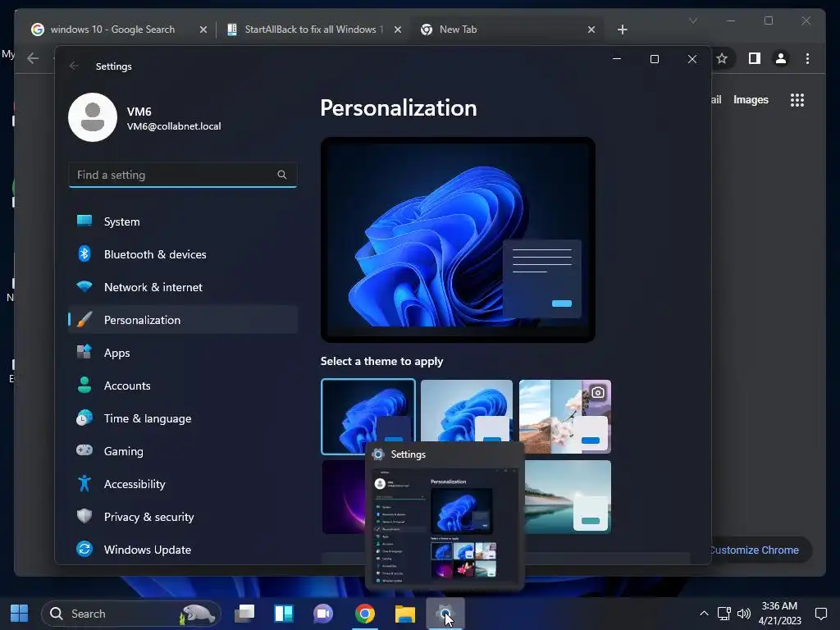Bookmark the page with Chrome star icon
The image size is (840, 630).
click(722, 58)
